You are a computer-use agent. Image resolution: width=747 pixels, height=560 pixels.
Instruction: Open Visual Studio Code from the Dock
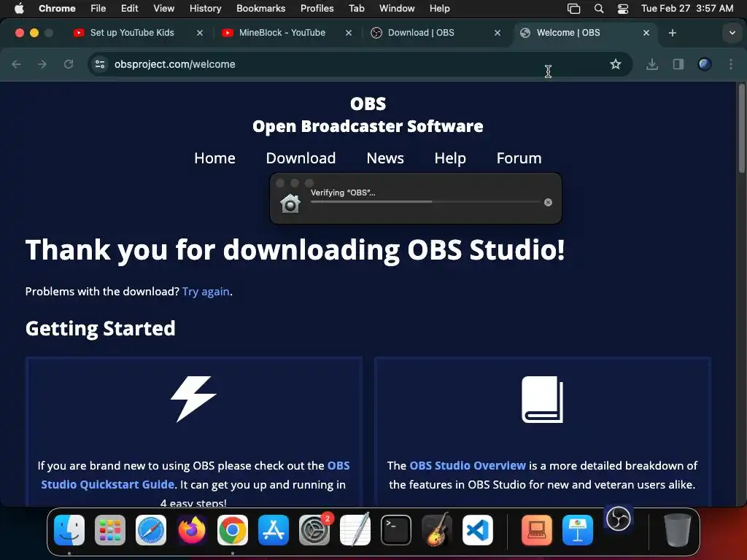[478, 530]
